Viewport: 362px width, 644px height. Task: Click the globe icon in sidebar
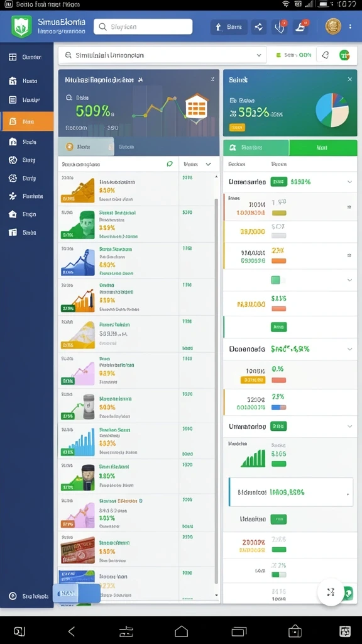(13, 160)
